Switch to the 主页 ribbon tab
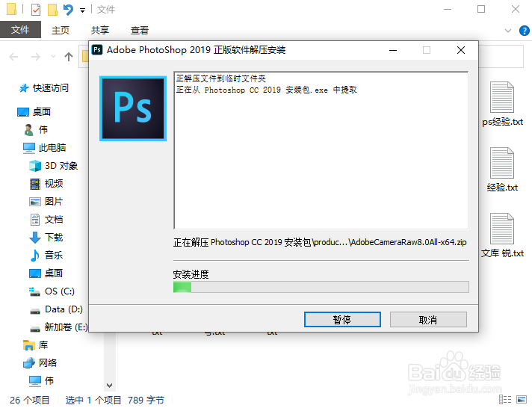Viewport: 532px width, 408px height. [61, 30]
